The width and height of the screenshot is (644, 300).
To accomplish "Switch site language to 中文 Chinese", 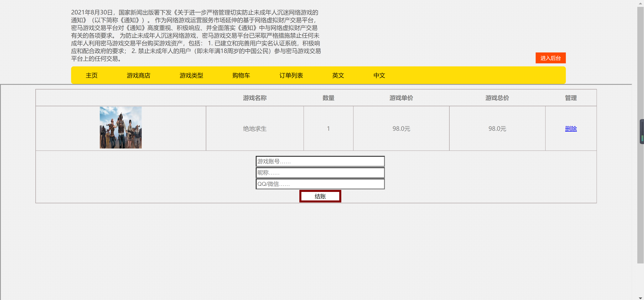I will (379, 75).
